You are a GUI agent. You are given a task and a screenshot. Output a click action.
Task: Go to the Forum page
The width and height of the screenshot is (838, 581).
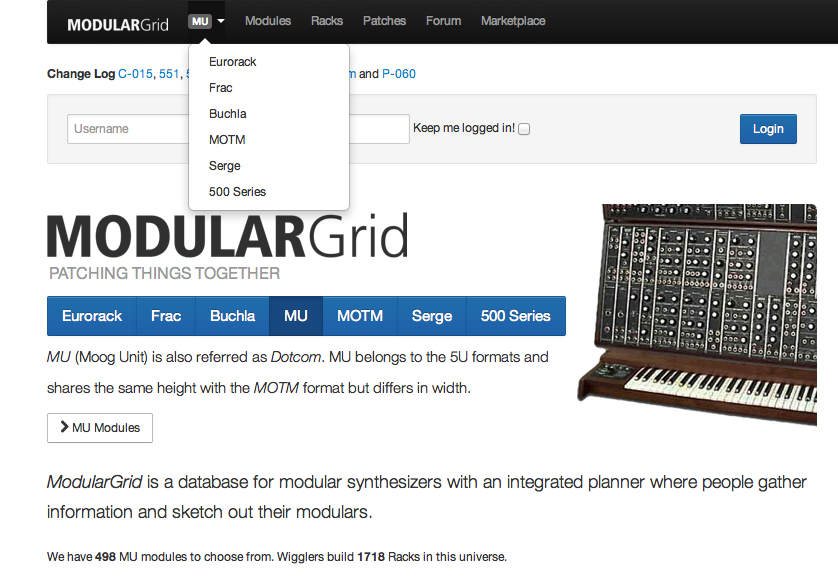coord(443,21)
